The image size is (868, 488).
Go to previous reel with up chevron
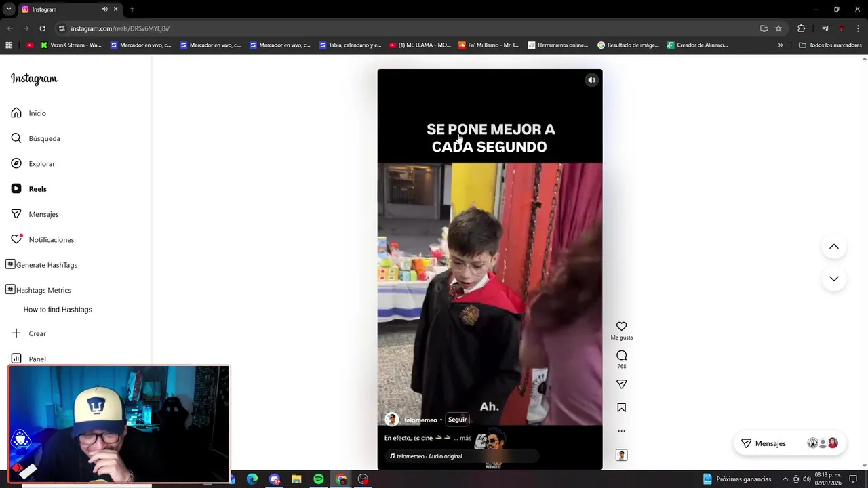pyautogui.click(x=834, y=247)
